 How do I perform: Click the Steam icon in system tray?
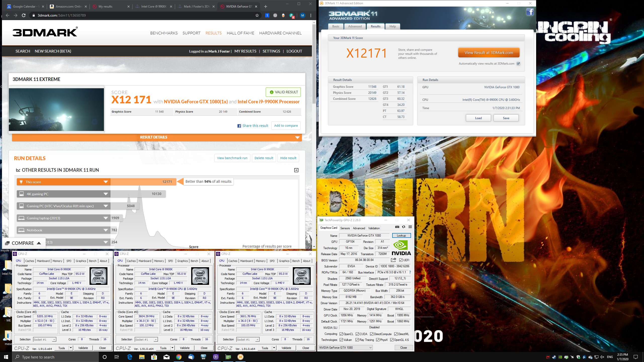pyautogui.click(x=554, y=357)
